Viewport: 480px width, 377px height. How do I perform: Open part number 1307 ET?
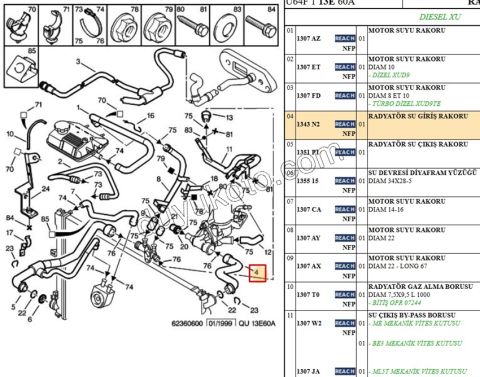pos(309,67)
